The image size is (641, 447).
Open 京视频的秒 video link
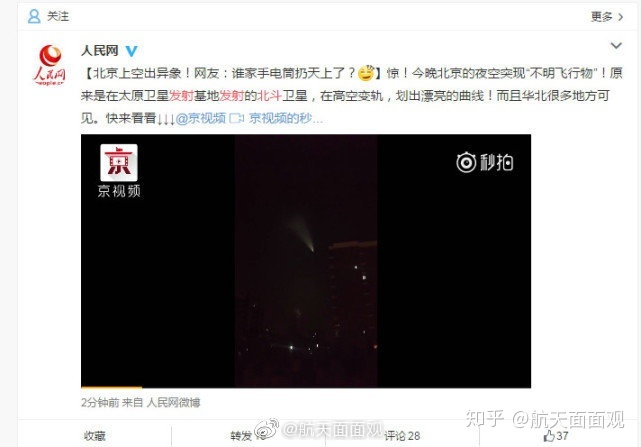pyautogui.click(x=286, y=118)
